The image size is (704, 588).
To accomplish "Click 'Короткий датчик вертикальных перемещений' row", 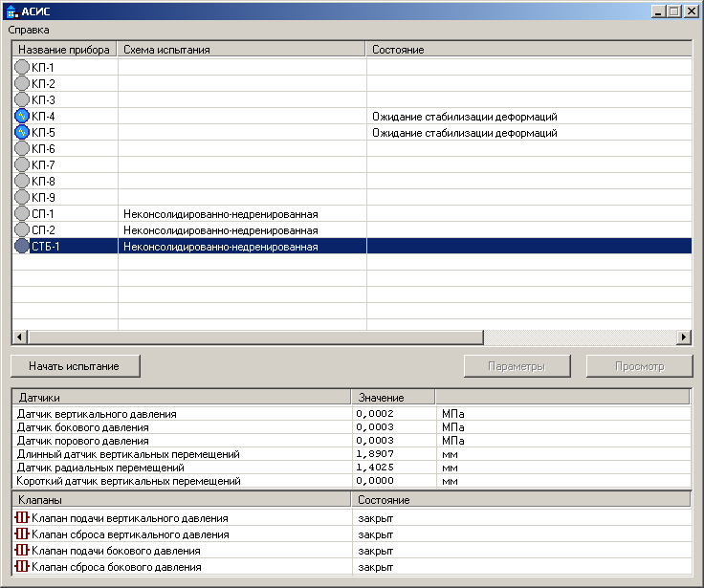I will (352, 481).
